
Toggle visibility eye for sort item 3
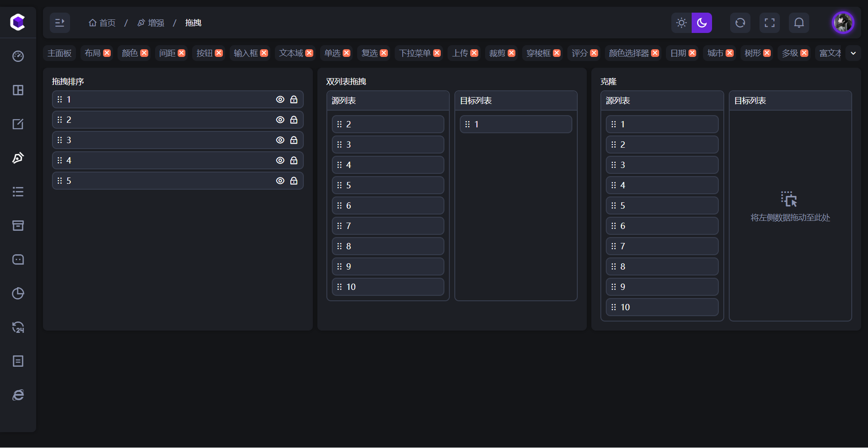tap(280, 140)
